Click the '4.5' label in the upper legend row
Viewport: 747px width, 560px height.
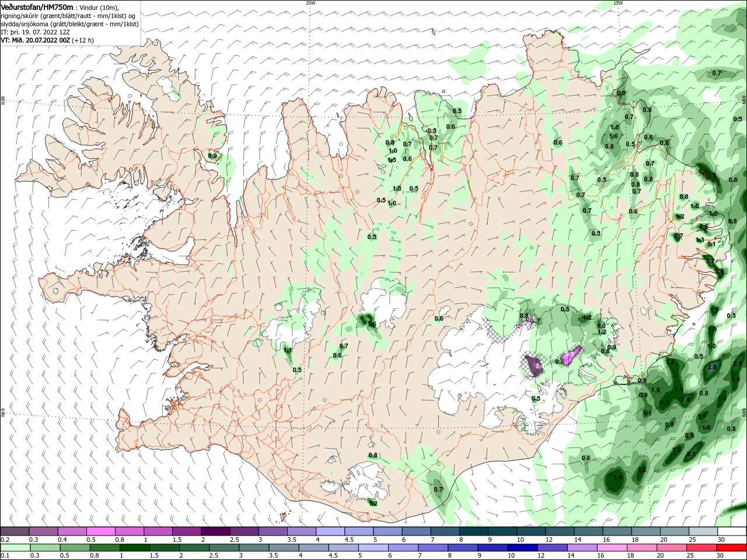tap(349, 540)
